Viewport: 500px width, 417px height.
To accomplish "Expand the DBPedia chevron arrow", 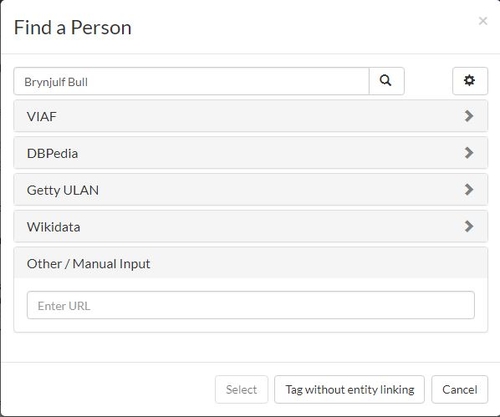I will [469, 153].
